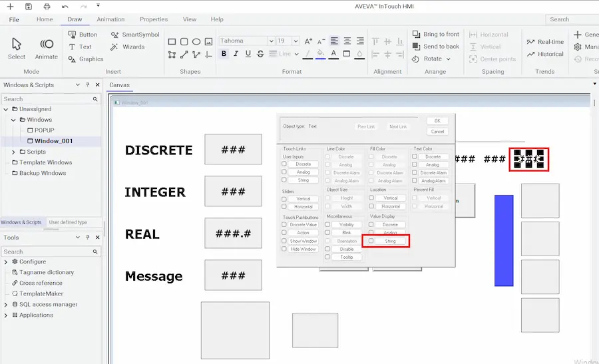599x364 pixels.
Task: Open the File menu
Action: coord(14,19)
